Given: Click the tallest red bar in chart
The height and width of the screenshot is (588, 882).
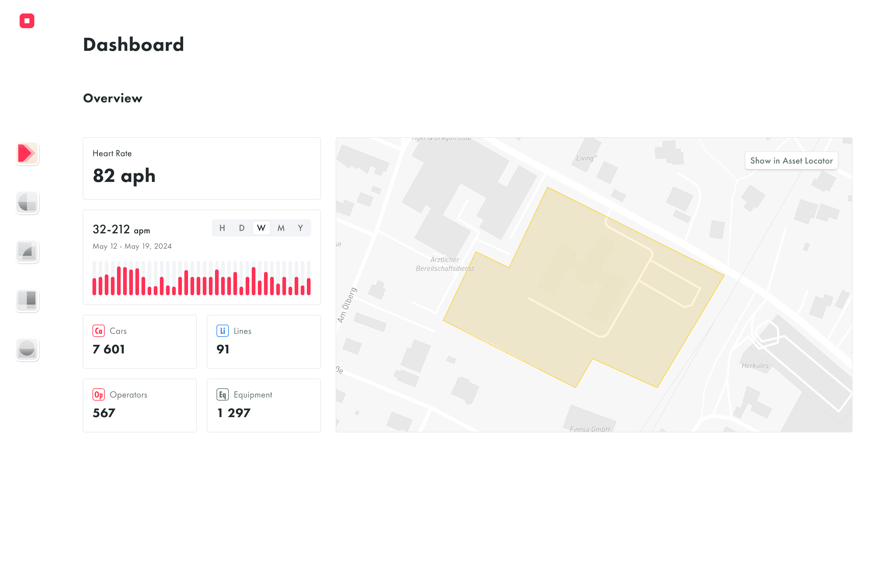Looking at the screenshot, I should pyautogui.click(x=119, y=281).
